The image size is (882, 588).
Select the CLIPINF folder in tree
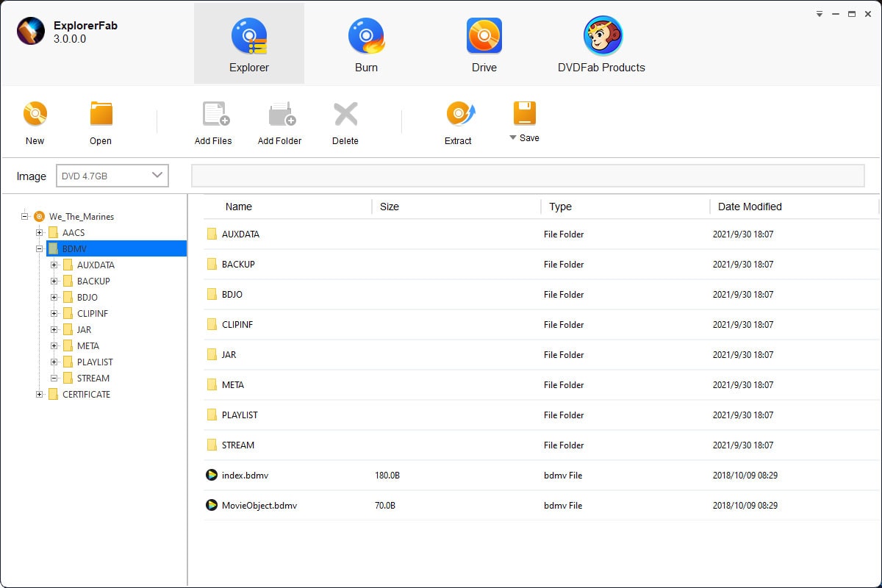click(x=93, y=313)
